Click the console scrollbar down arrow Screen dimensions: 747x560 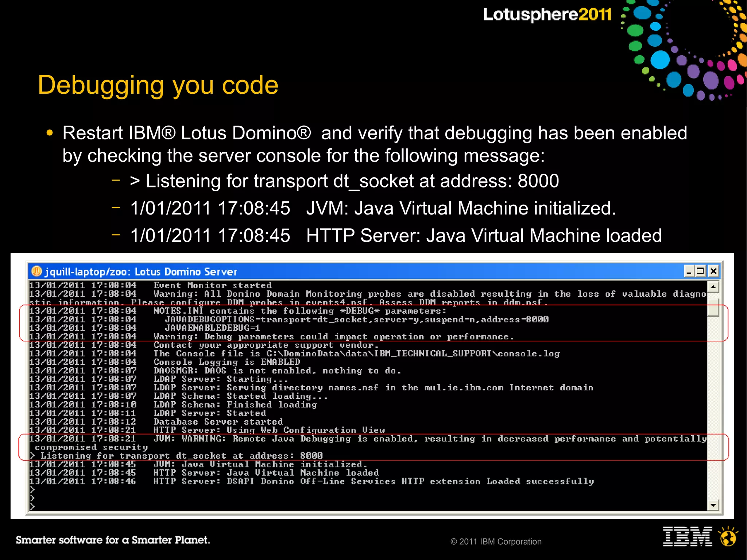pos(713,505)
